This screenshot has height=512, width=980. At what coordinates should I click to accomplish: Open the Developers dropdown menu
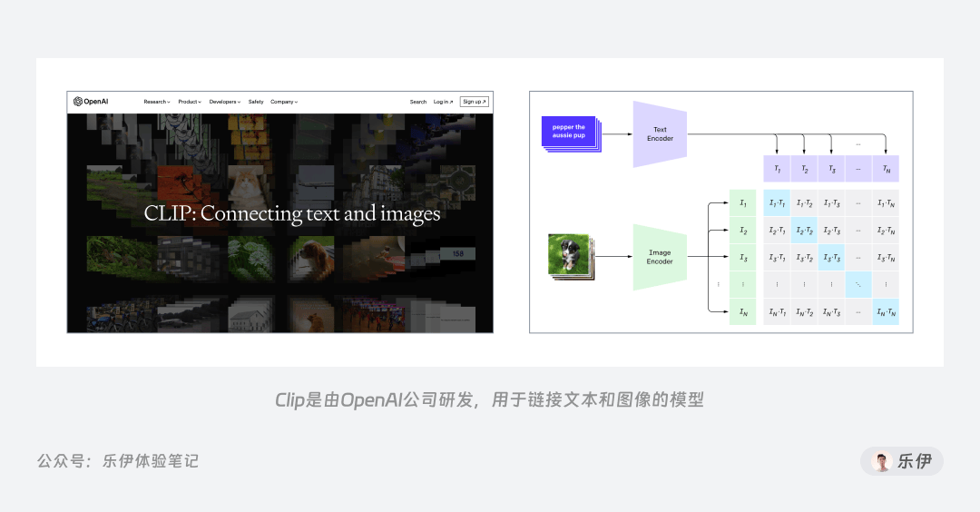(x=224, y=102)
